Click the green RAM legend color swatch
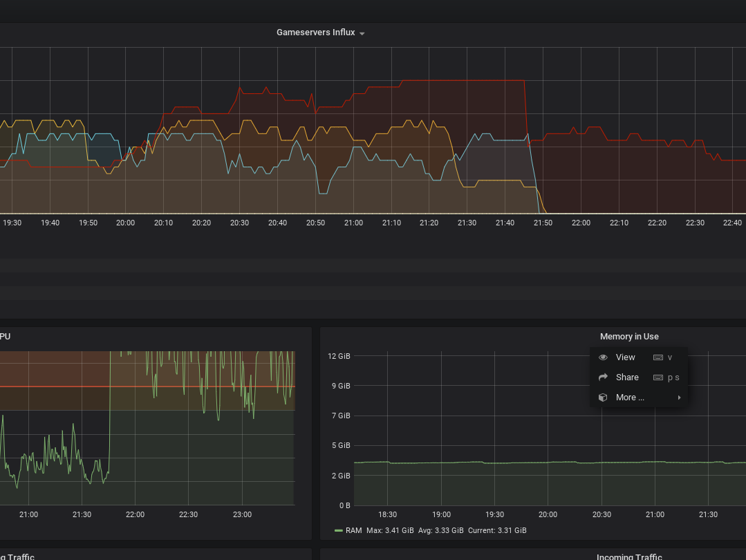This screenshot has height=560, width=746. click(x=338, y=530)
